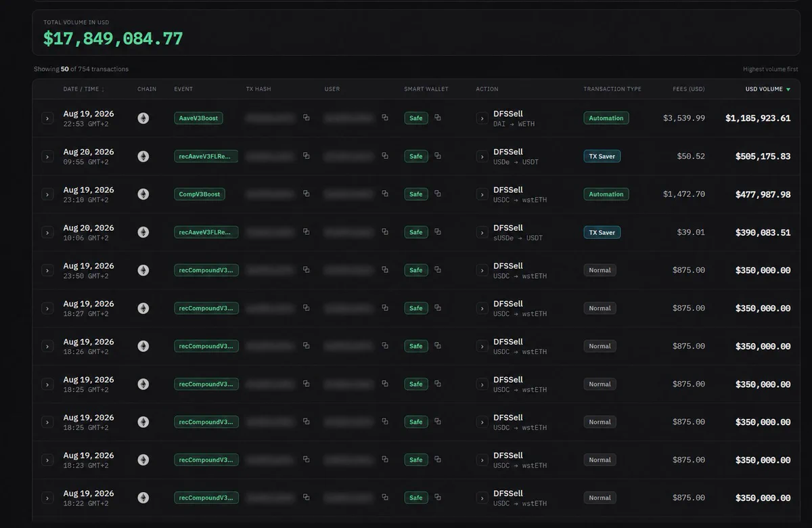Copy user address in the CompV3Boost row
Image resolution: width=812 pixels, height=528 pixels.
click(385, 194)
